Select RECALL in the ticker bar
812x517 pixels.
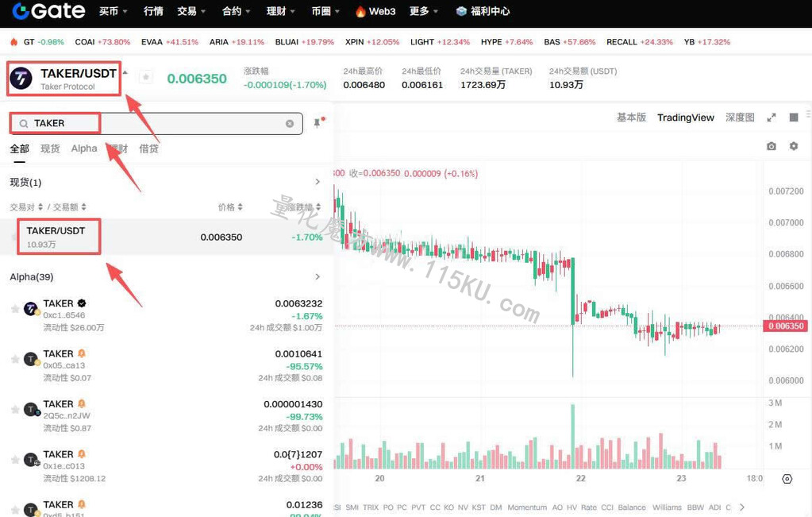pyautogui.click(x=640, y=42)
